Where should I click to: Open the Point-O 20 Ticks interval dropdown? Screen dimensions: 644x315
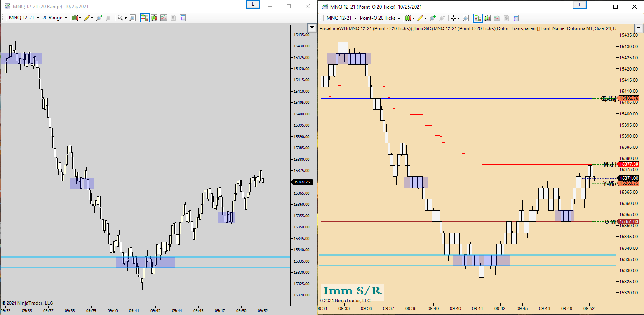point(380,18)
